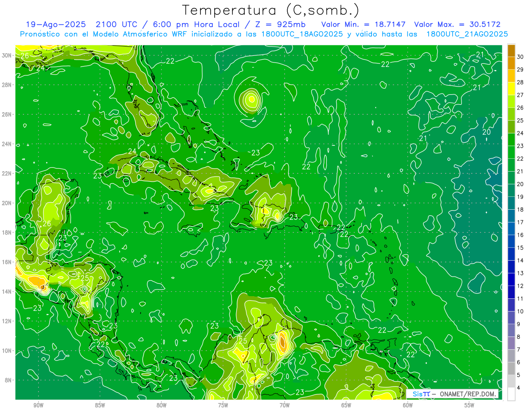
Task: Click the '26N' latitude axis label
Action: [x=7, y=114]
